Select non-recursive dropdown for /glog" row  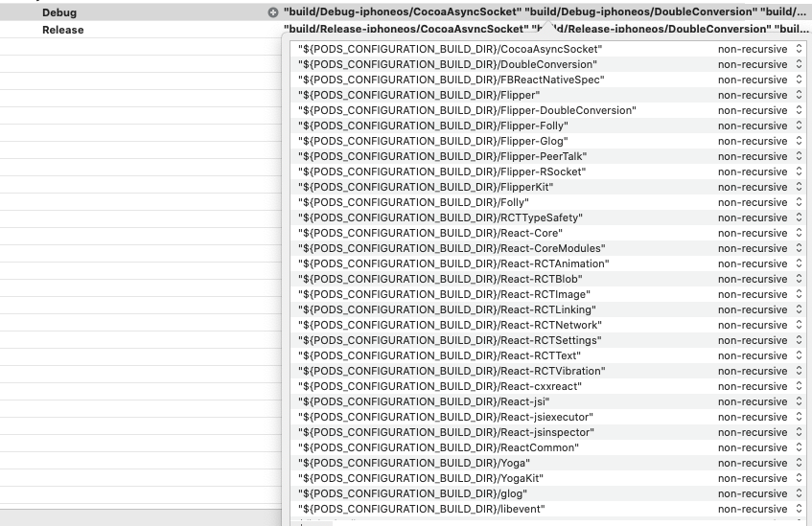[759, 493]
